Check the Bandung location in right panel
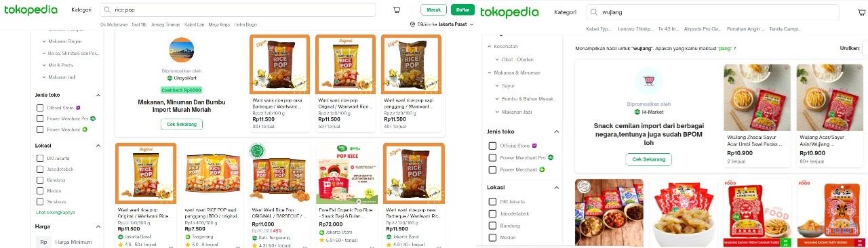 pos(493,226)
